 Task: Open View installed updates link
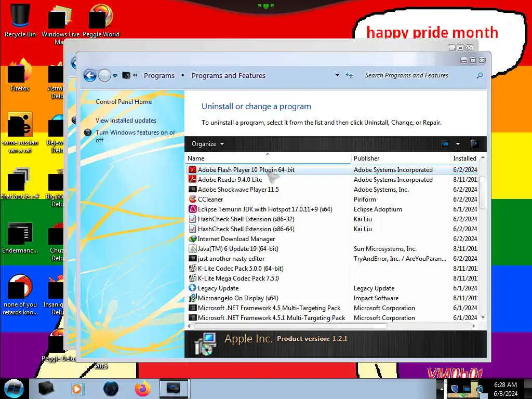pos(126,121)
